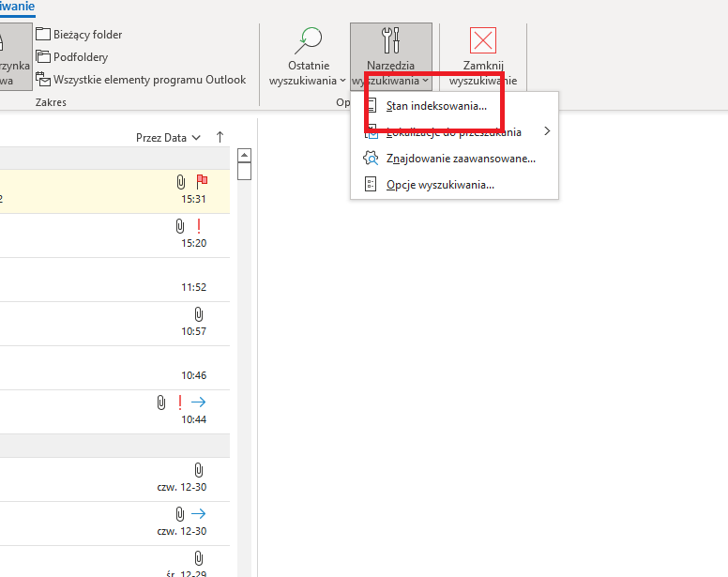Click the message list scrollbar thumb

pyautogui.click(x=244, y=171)
